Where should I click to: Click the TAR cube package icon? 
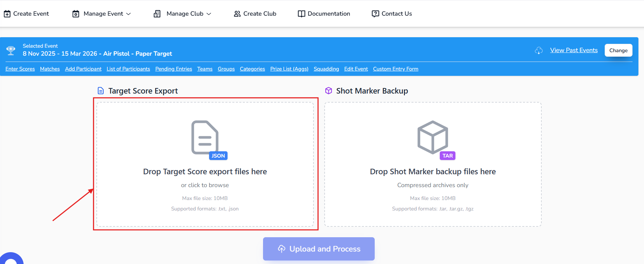pos(433,138)
